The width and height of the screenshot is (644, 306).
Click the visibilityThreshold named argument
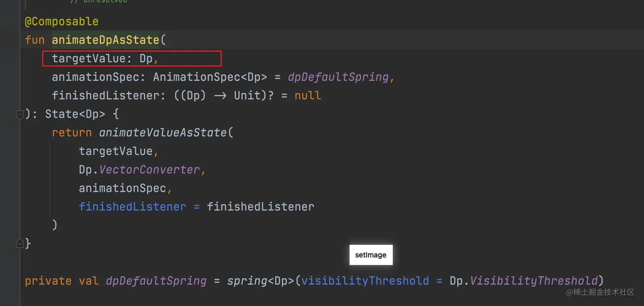pos(365,281)
